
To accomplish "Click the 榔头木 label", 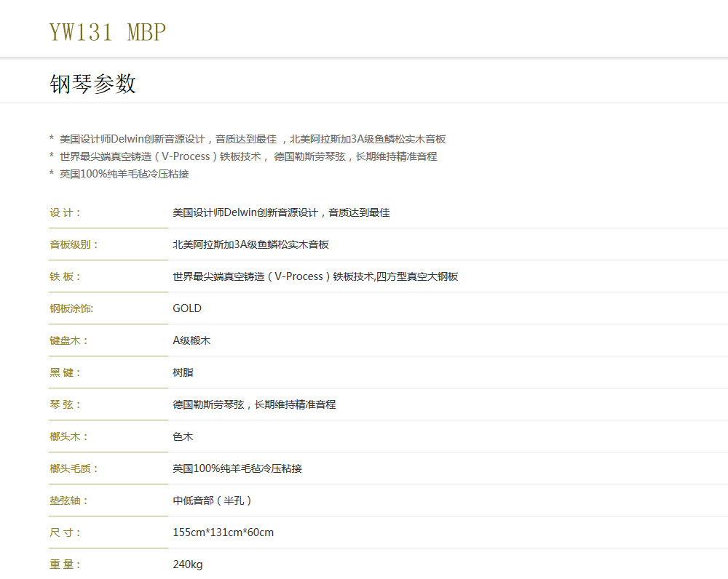I will click(x=68, y=436).
